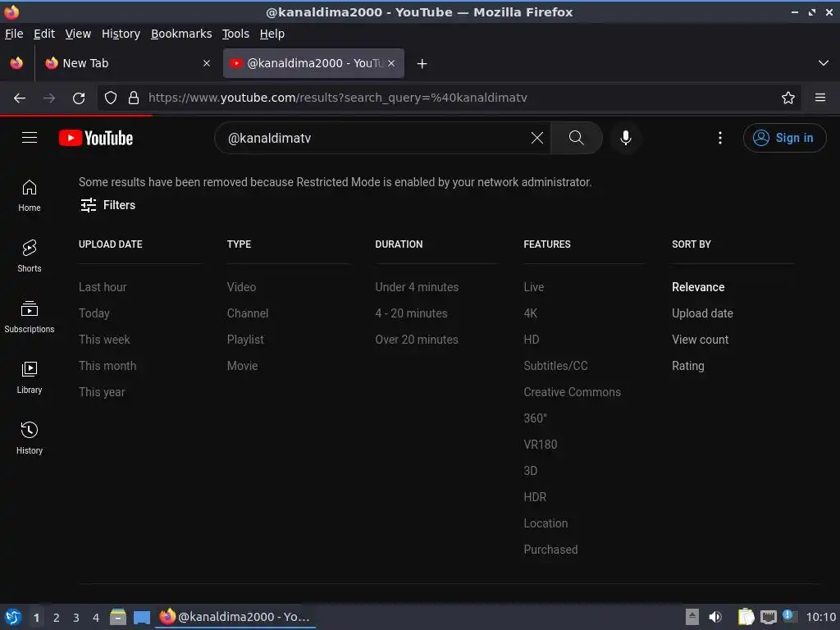Viewport: 840px width, 630px height.
Task: Enable the HDR feature filter
Action: (x=535, y=496)
